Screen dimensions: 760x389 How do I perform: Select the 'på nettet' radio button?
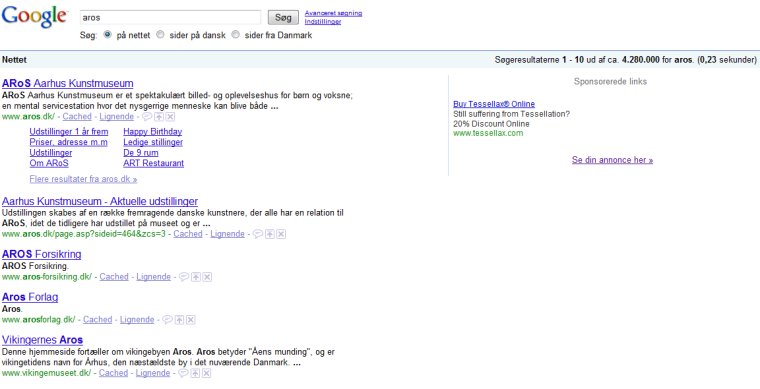click(x=108, y=35)
